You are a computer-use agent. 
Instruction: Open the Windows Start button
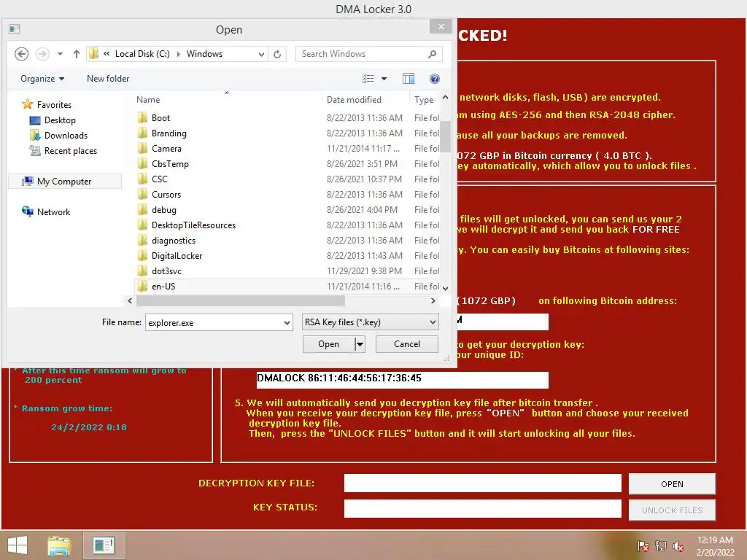18,545
